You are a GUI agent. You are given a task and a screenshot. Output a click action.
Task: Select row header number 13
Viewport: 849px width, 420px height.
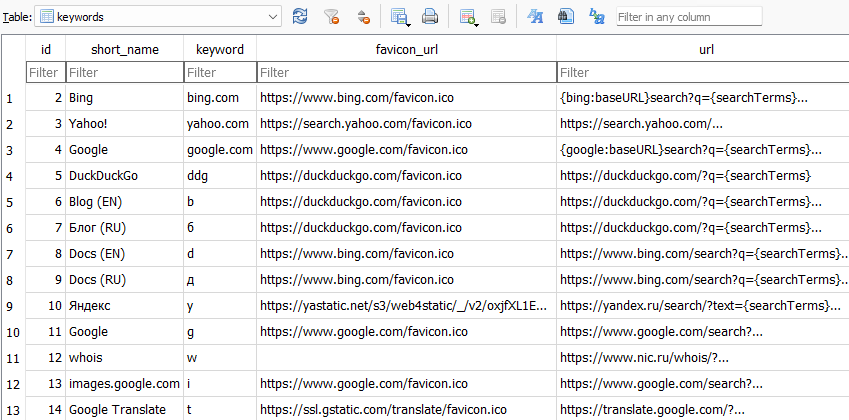(13, 410)
